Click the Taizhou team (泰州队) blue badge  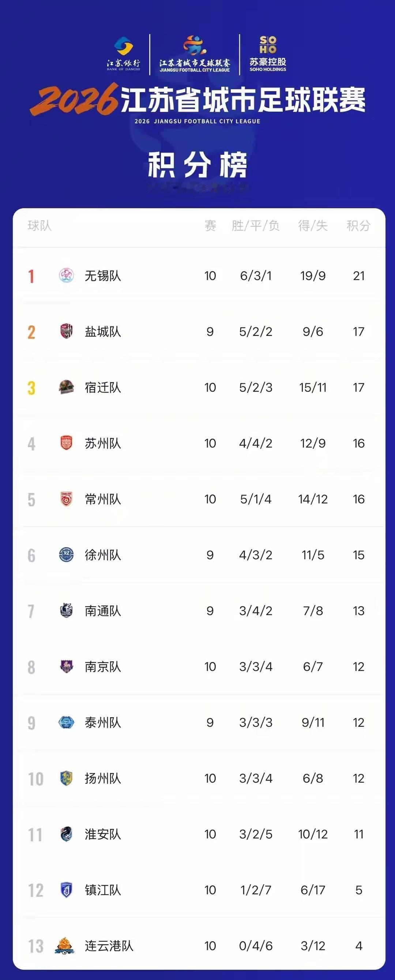[66, 722]
